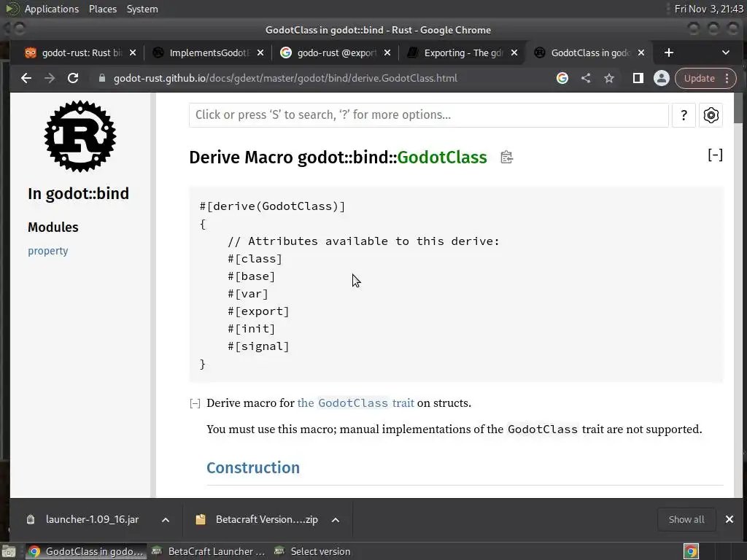Image resolution: width=747 pixels, height=560 pixels.
Task: Click the #[signal] attribute line in the code
Action: 258,346
